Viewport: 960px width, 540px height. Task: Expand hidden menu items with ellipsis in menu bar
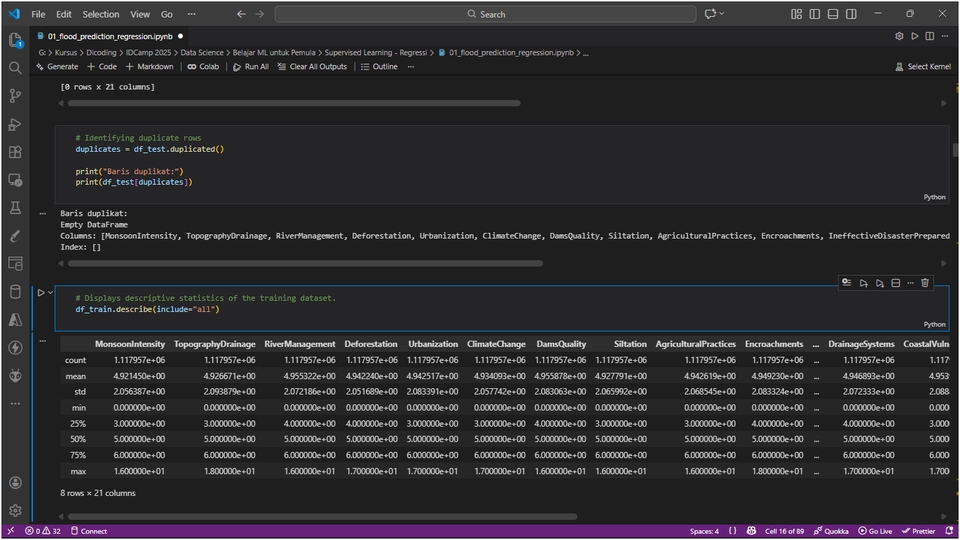coord(191,14)
